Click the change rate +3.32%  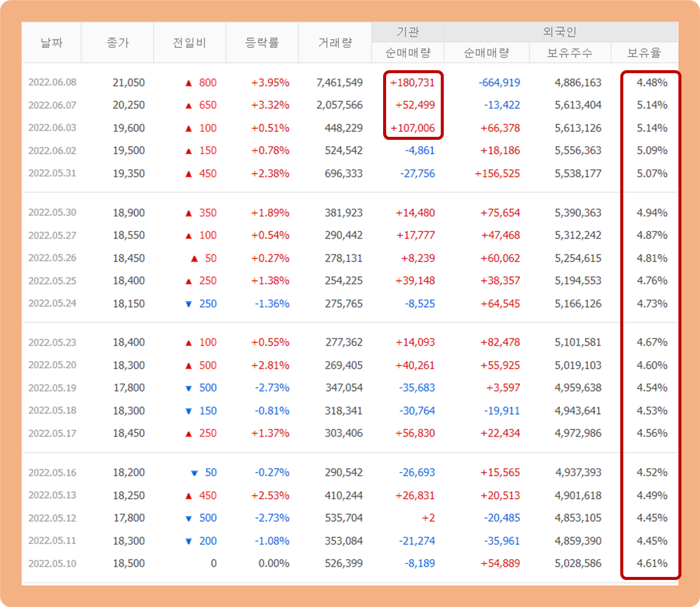(x=270, y=105)
